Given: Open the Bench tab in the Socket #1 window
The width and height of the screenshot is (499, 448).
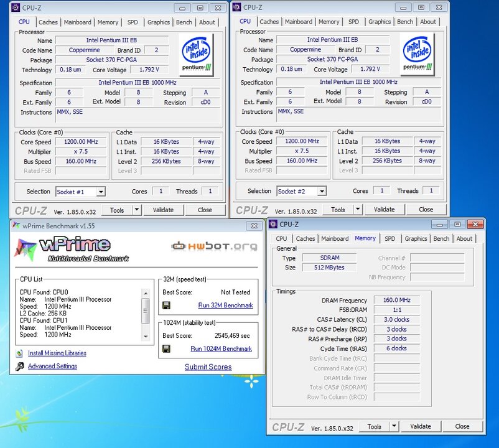Looking at the screenshot, I should (x=184, y=22).
